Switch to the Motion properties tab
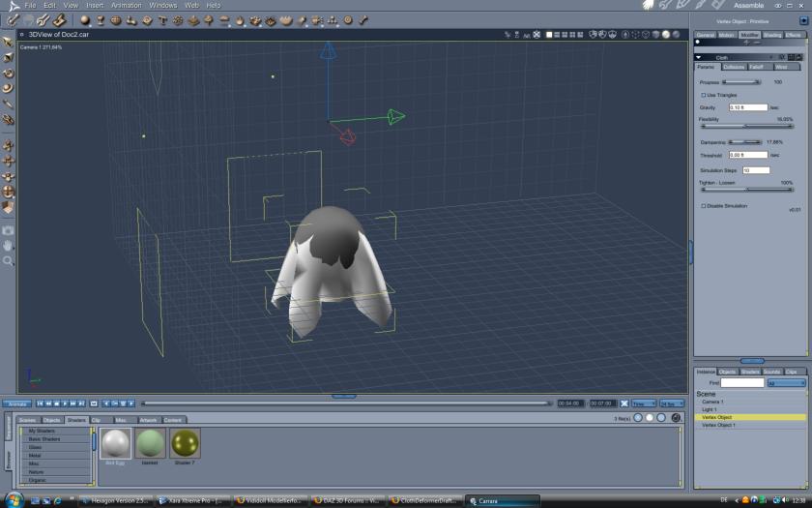 tap(727, 35)
